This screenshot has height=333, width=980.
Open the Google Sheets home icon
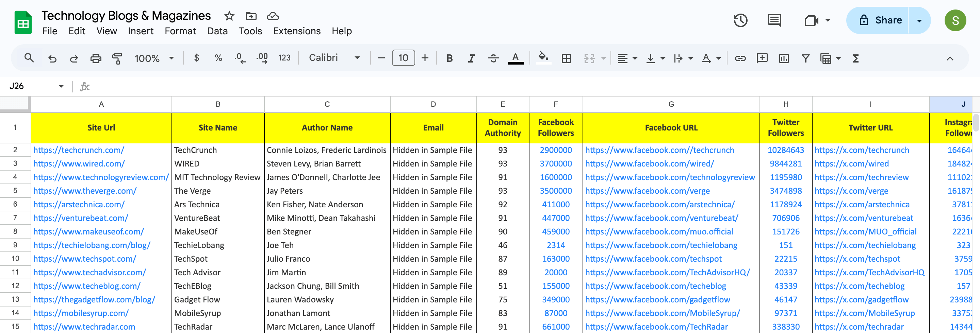(x=23, y=23)
